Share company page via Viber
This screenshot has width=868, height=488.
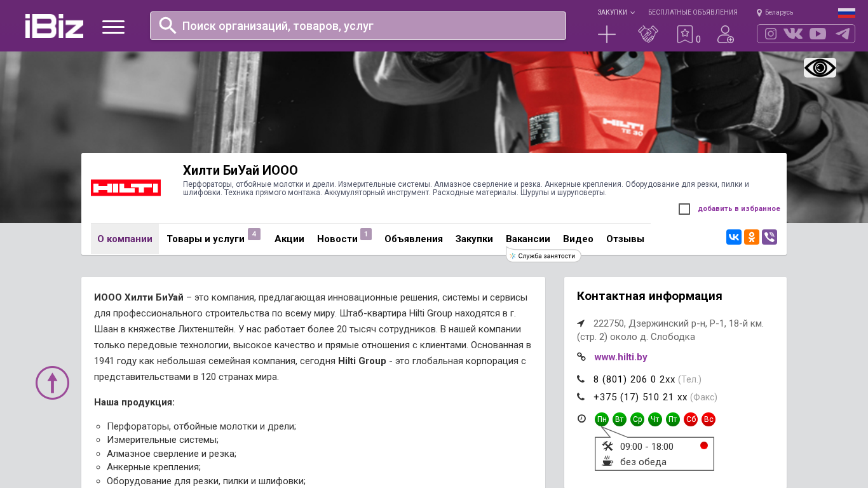(x=770, y=237)
